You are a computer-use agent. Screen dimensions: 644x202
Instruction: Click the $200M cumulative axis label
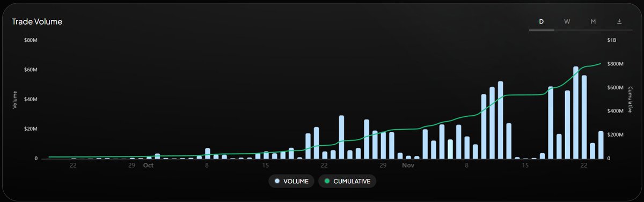pyautogui.click(x=615, y=135)
